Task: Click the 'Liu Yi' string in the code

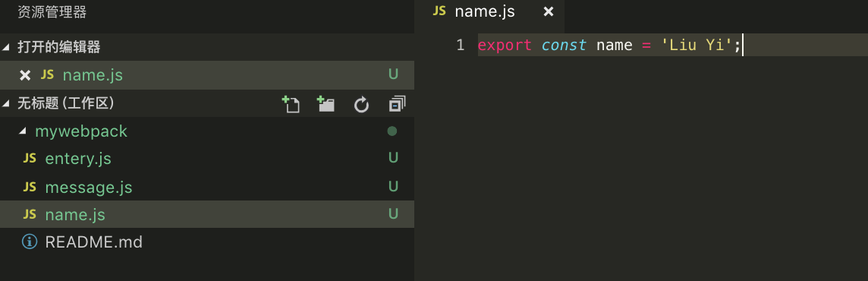Action: [x=697, y=45]
